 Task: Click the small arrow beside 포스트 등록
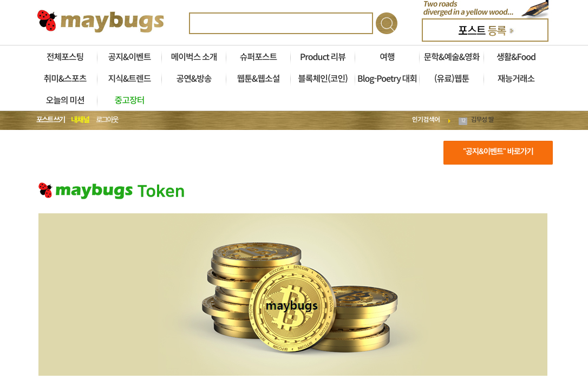512,31
